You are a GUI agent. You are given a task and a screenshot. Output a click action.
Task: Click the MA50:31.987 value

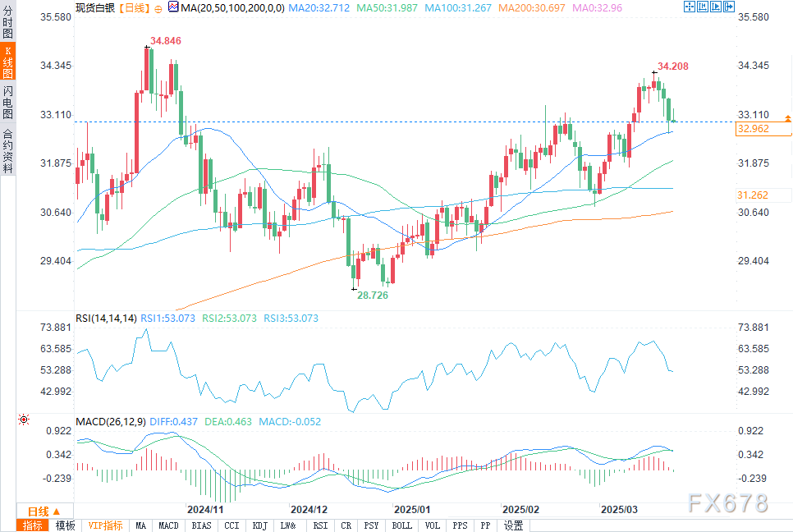point(387,8)
